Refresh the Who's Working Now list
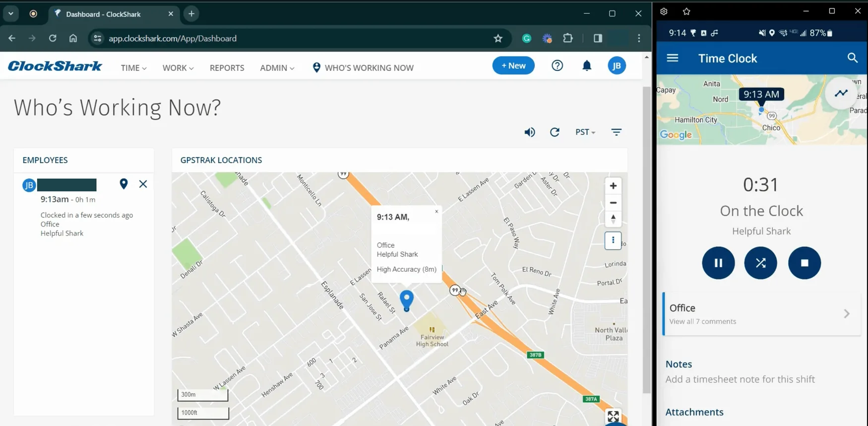 click(x=555, y=132)
